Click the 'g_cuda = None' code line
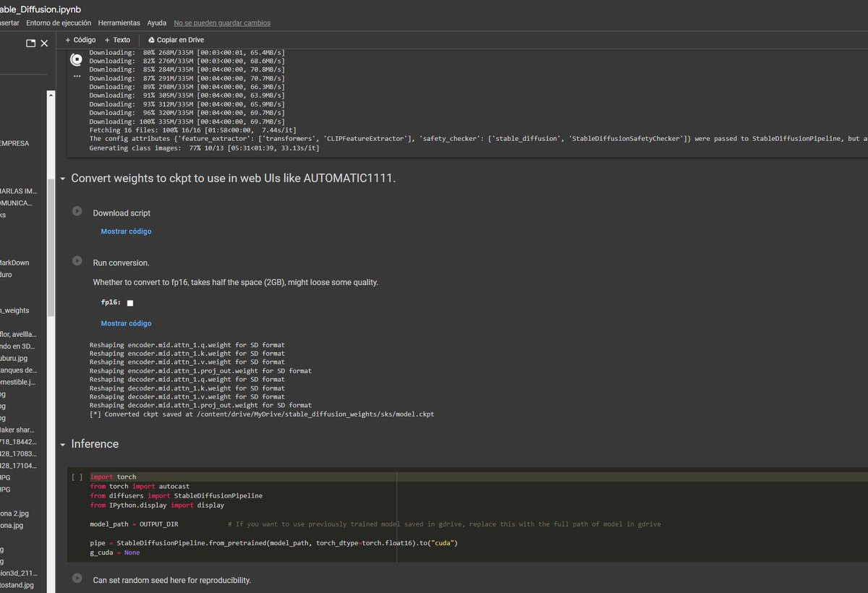The width and height of the screenshot is (868, 593). click(x=115, y=552)
